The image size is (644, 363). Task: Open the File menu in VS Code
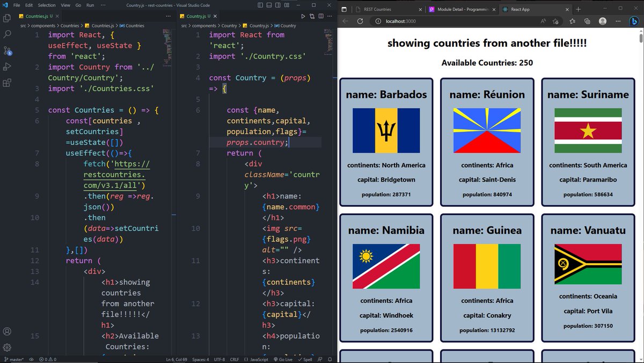pyautogui.click(x=17, y=5)
